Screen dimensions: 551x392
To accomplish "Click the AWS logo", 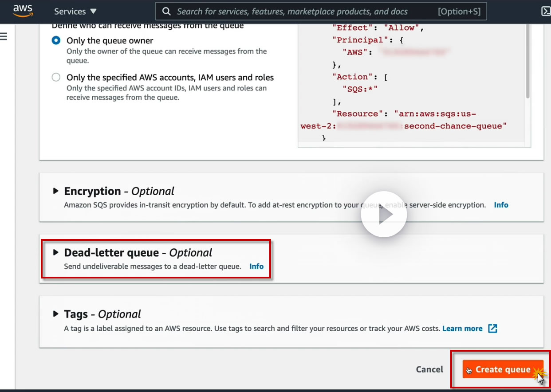I will click(x=23, y=11).
